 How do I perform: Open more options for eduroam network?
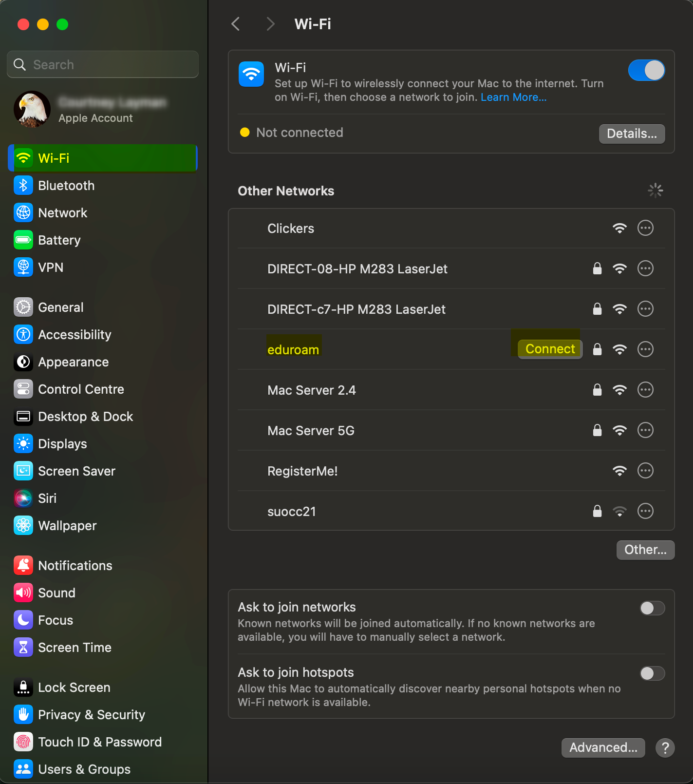coord(645,349)
